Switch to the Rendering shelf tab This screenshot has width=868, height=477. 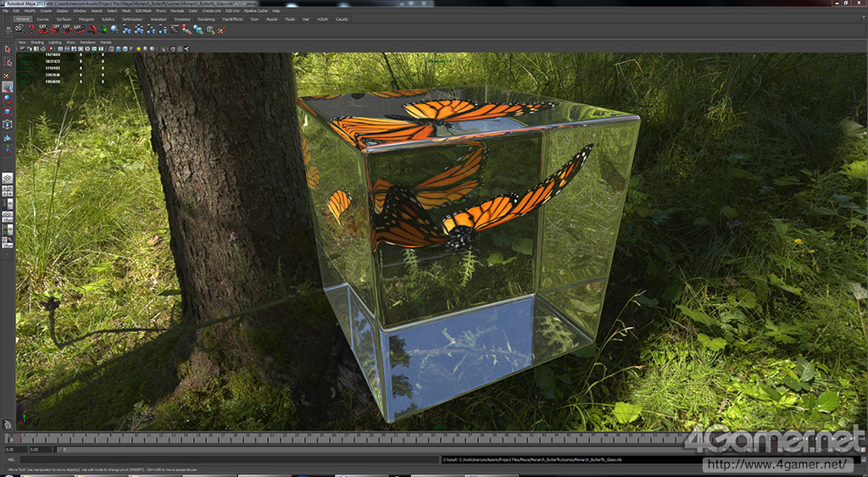coord(206,19)
